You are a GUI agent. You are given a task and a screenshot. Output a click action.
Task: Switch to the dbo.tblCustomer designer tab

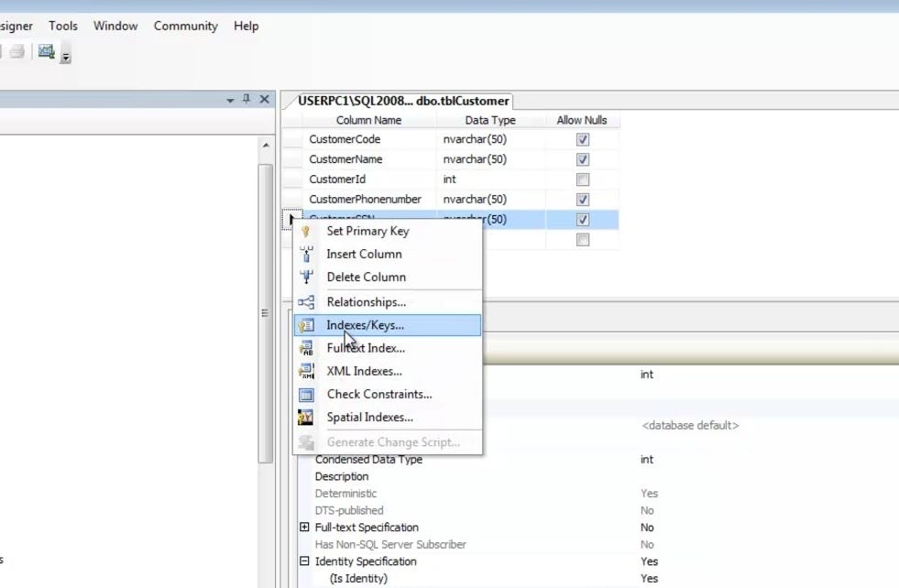(x=403, y=101)
